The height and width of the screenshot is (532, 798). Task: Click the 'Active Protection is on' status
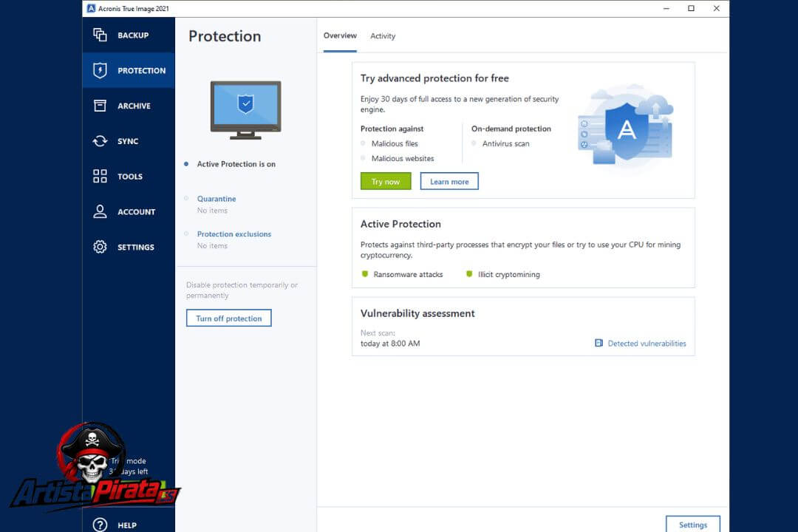[x=236, y=164]
